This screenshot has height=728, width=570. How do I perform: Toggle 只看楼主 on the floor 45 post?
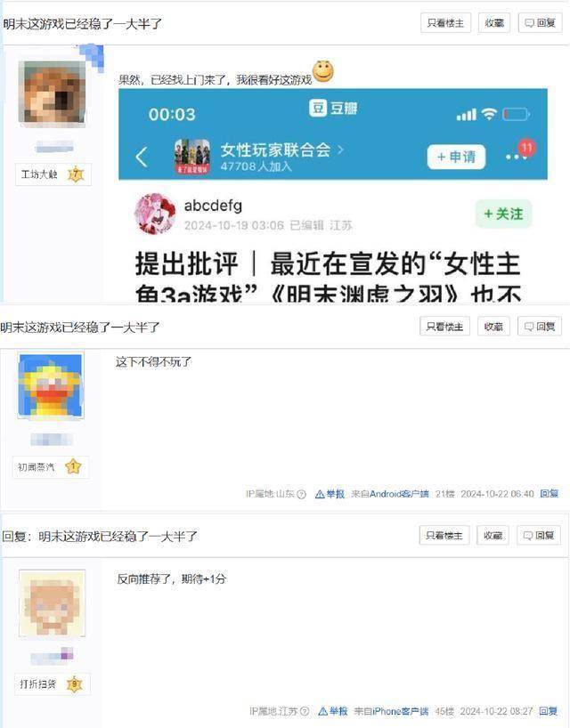(x=444, y=536)
